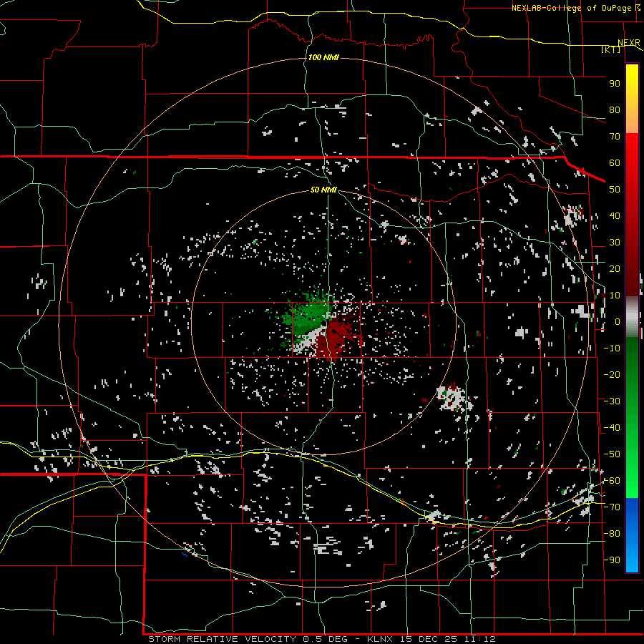This screenshot has width=644, height=644.
Task: Click the positive 70 scale label
Action: (x=615, y=137)
